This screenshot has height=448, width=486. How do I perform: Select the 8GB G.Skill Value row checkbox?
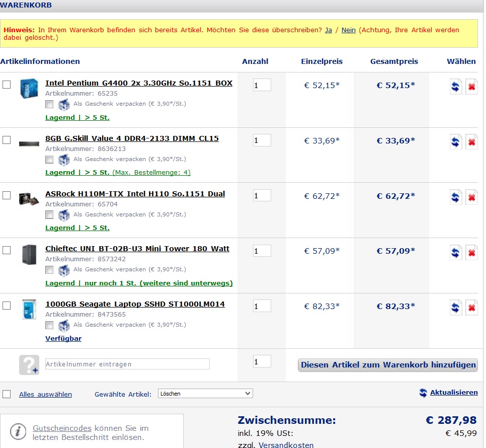7,140
